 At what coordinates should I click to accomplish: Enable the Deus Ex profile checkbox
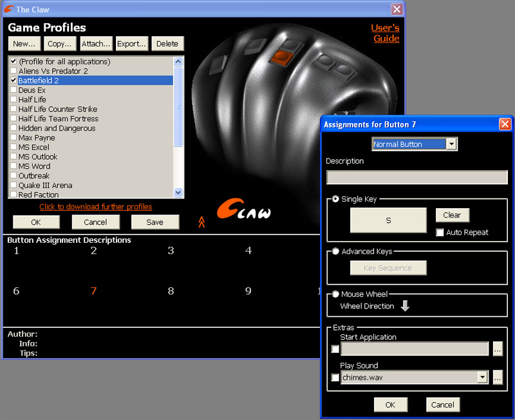pyautogui.click(x=14, y=90)
